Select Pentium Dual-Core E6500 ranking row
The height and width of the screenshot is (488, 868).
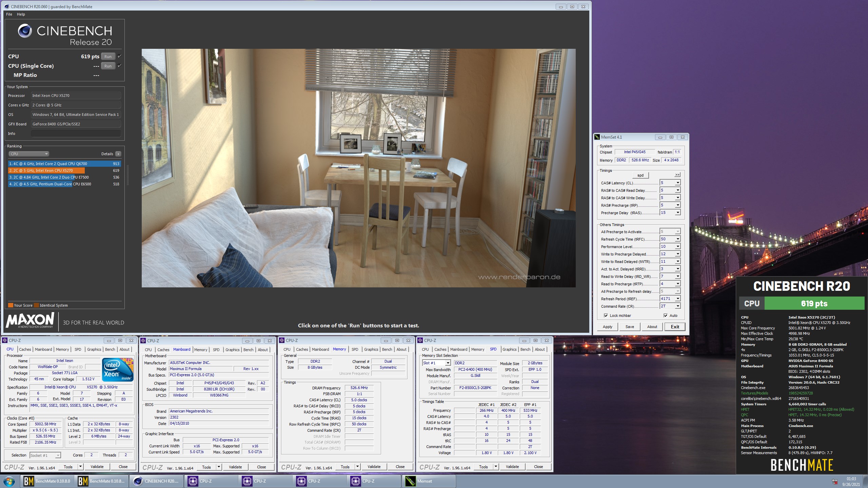click(x=64, y=184)
